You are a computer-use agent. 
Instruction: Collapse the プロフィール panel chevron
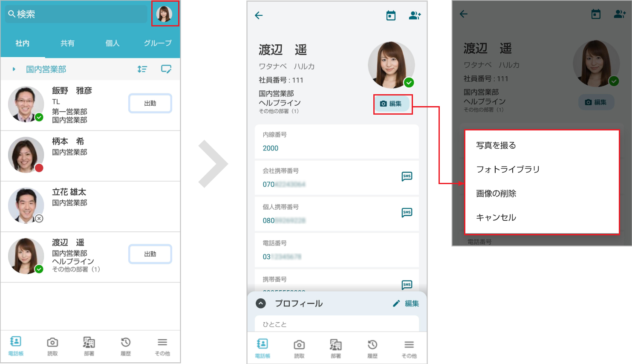(261, 303)
